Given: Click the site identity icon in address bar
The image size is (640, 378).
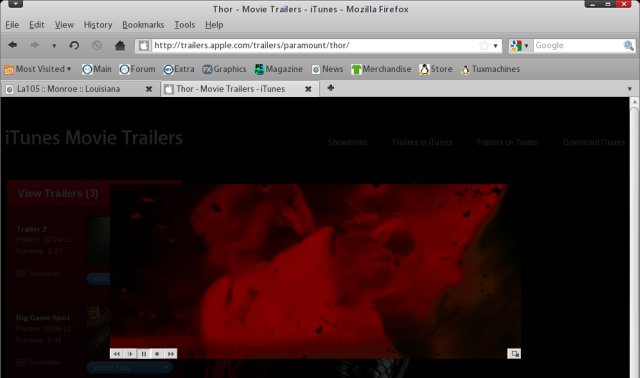Looking at the screenshot, I should click(x=144, y=45).
